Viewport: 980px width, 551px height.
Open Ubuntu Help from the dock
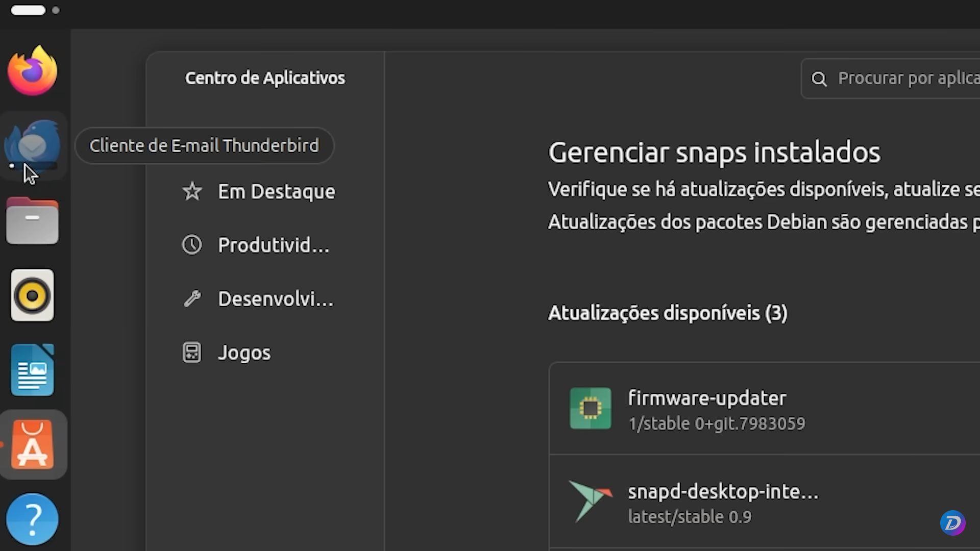click(32, 518)
